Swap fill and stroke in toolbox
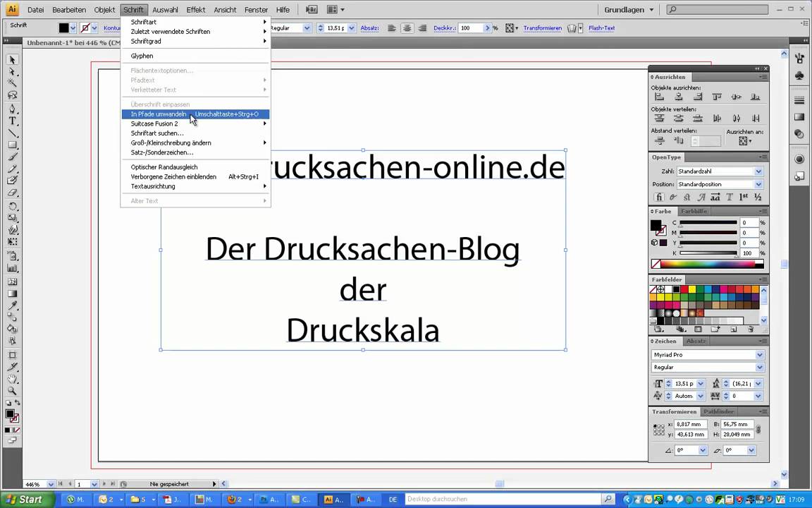Viewport: 812px width, 508px height. click(17, 403)
